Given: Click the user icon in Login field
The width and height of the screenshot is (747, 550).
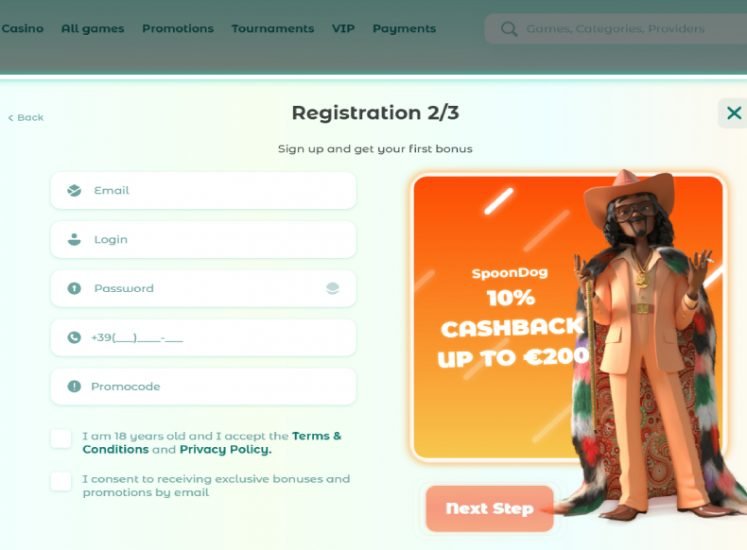Looking at the screenshot, I should coord(74,239).
